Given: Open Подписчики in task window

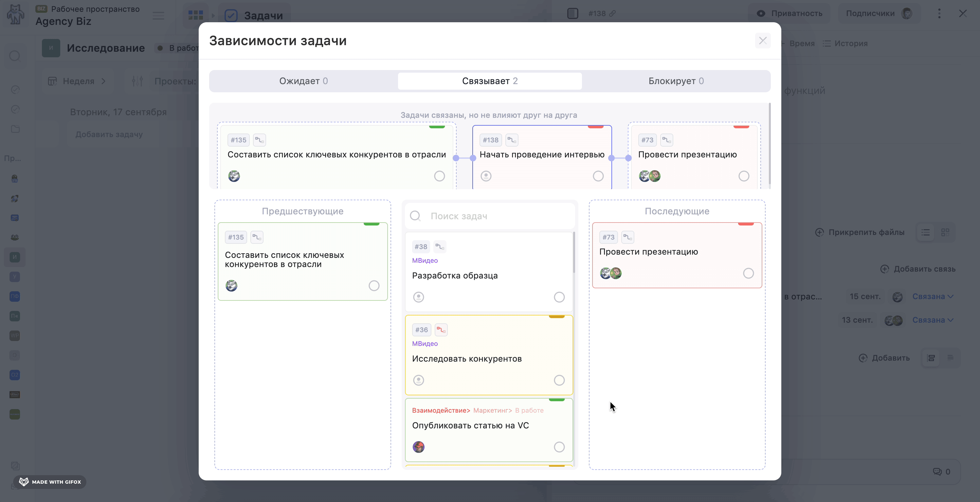Looking at the screenshot, I should [879, 14].
